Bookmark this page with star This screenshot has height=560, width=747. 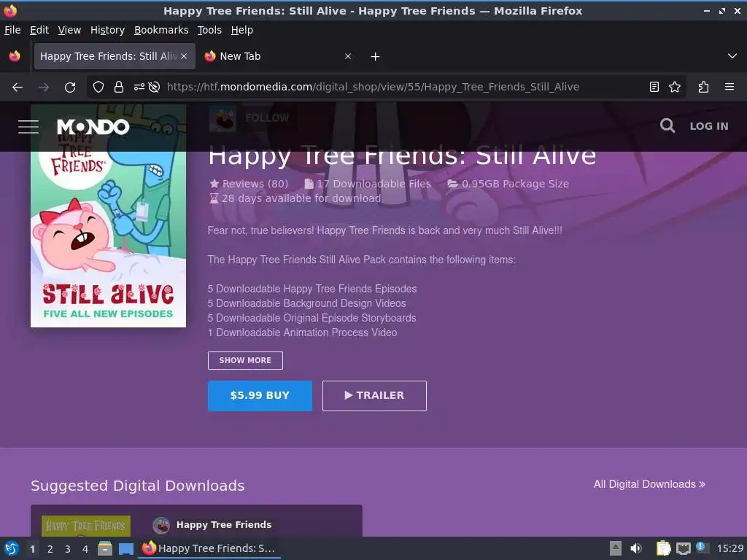click(x=675, y=87)
